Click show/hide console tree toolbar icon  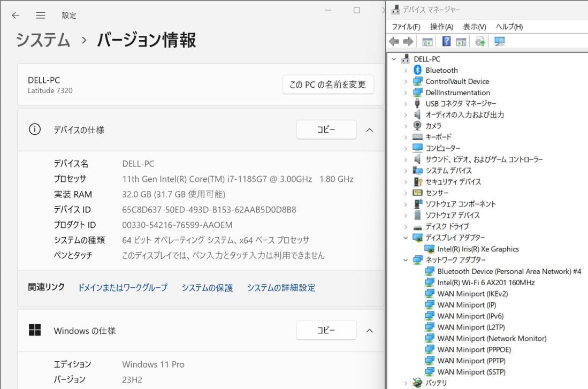click(x=427, y=42)
